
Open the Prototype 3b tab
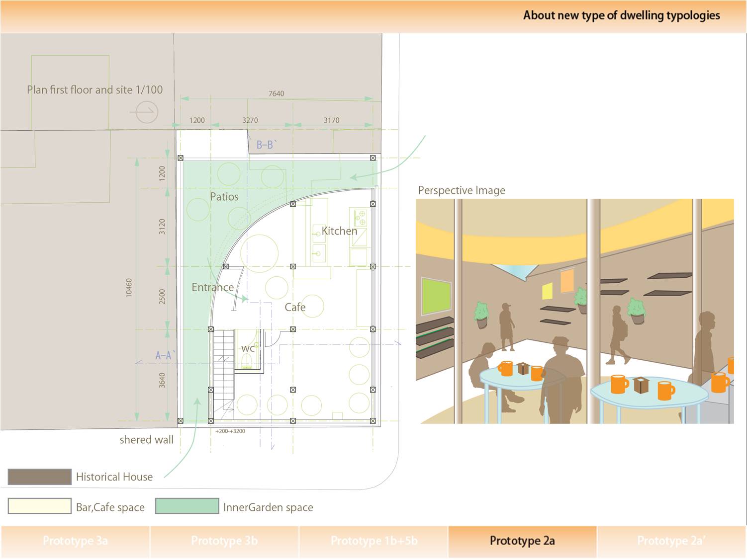(224, 541)
